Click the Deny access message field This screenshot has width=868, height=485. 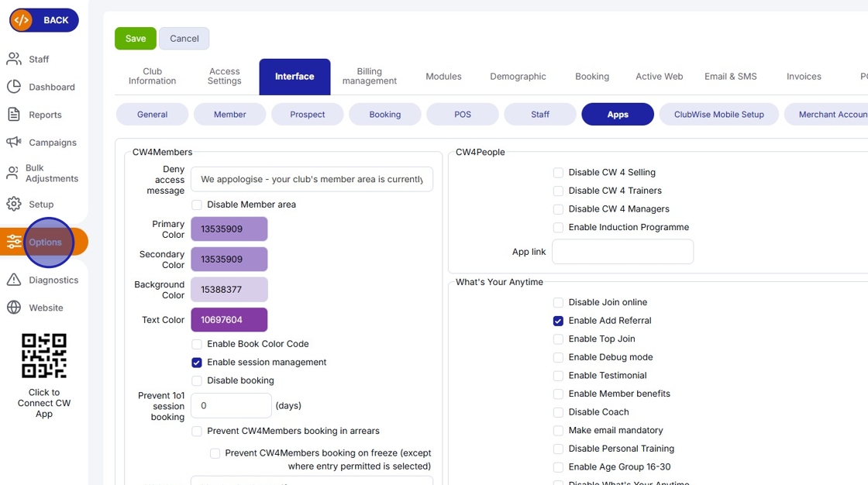(312, 180)
